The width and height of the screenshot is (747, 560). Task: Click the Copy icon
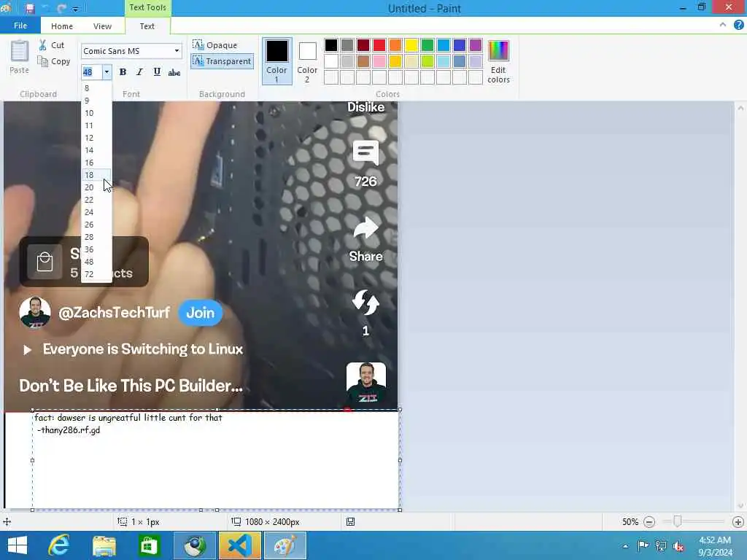43,61
